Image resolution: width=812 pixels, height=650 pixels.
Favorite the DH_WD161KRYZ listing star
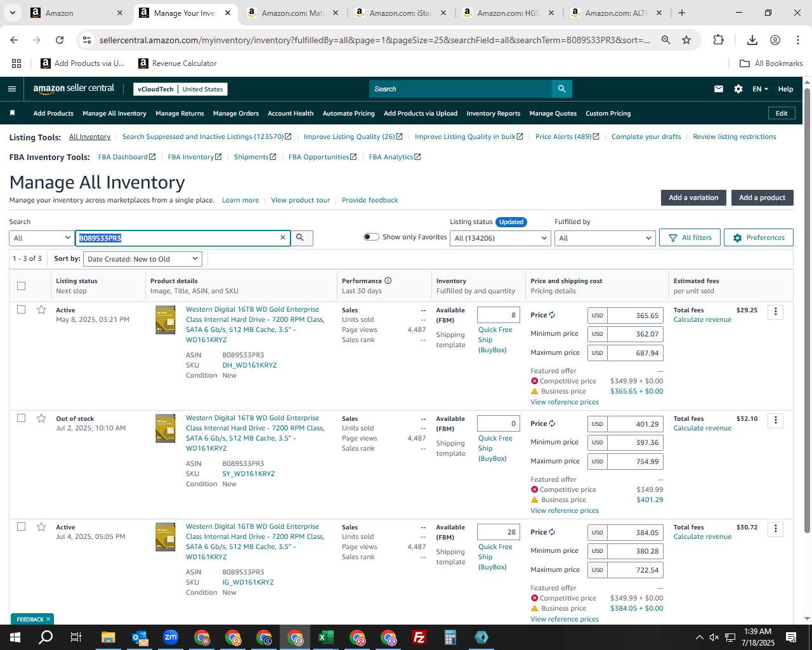click(41, 310)
